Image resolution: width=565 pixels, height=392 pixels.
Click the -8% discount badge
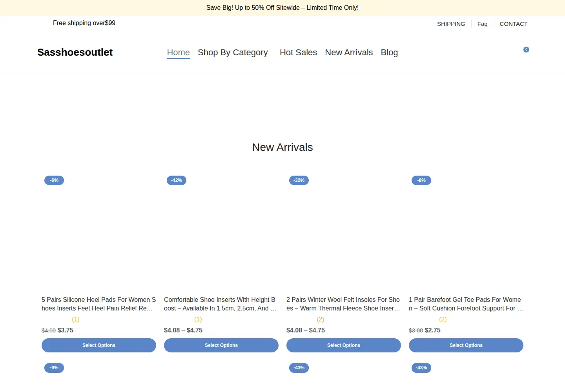421,180
